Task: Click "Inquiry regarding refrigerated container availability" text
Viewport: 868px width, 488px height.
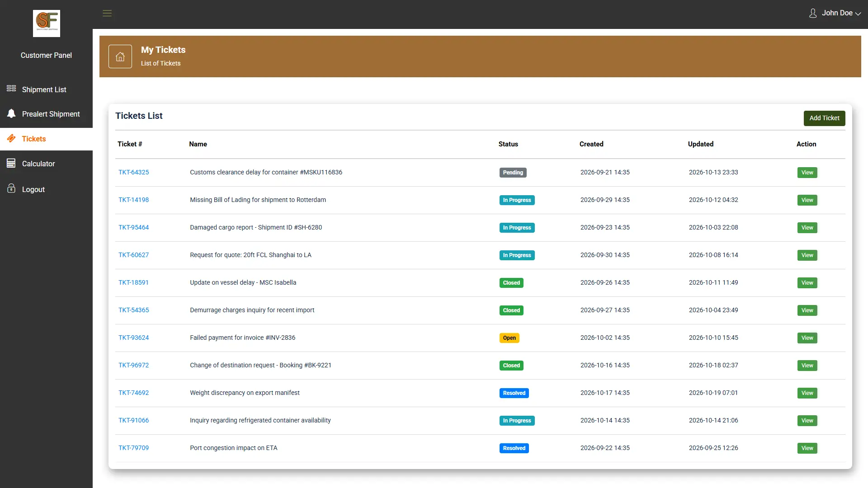Action: pos(260,420)
